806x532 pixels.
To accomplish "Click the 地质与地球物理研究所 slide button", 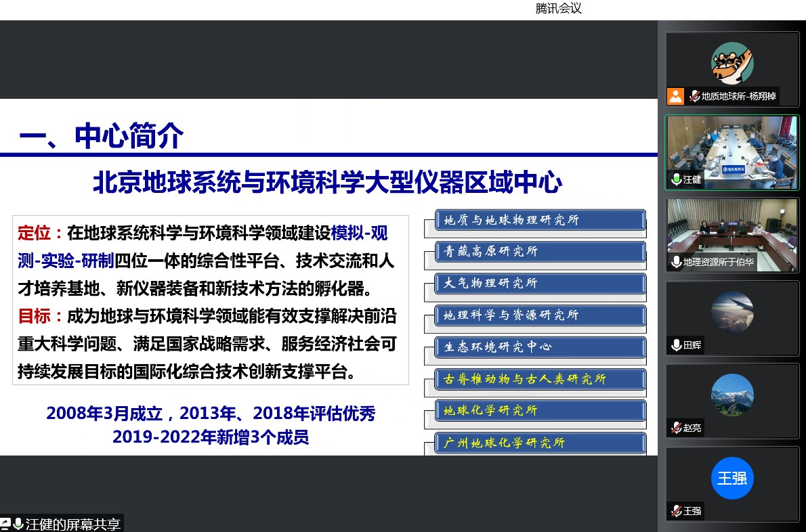I will (x=539, y=220).
